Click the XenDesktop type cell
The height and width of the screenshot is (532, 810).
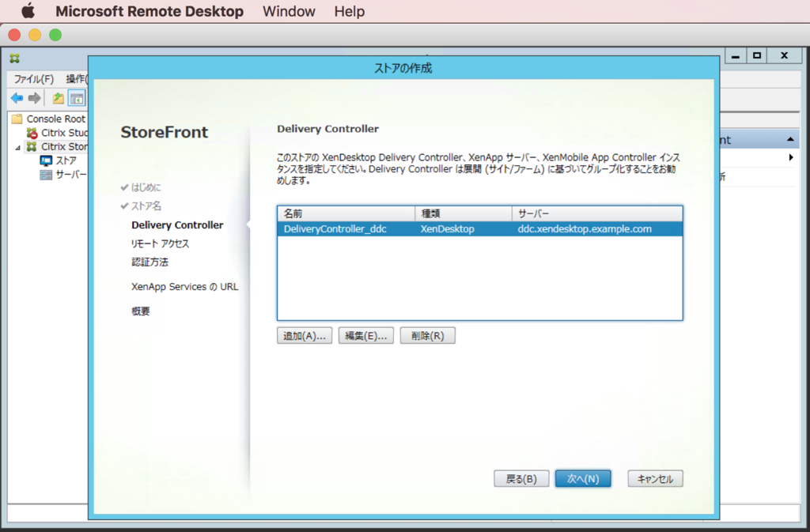pos(448,229)
